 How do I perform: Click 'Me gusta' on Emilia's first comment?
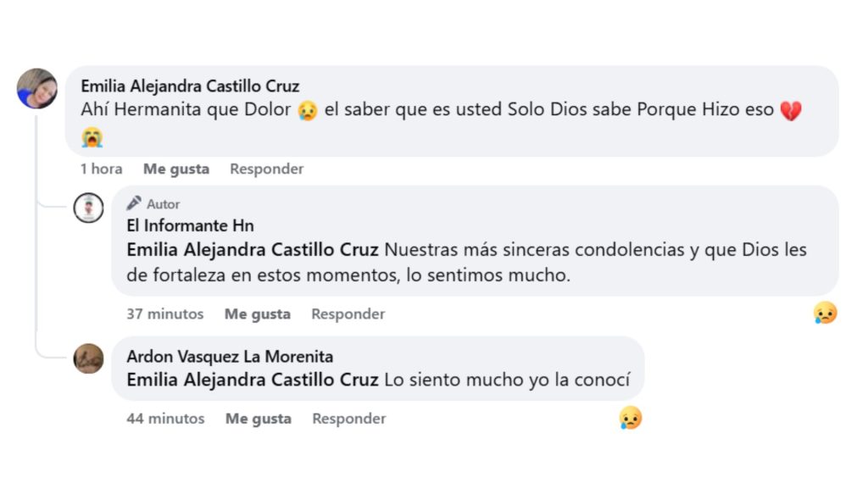click(x=175, y=169)
